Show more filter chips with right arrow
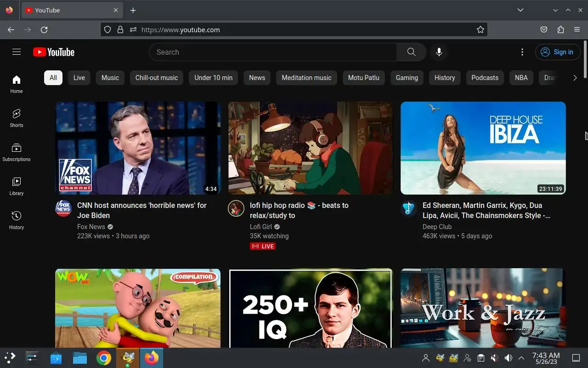The width and height of the screenshot is (588, 368). click(x=575, y=78)
